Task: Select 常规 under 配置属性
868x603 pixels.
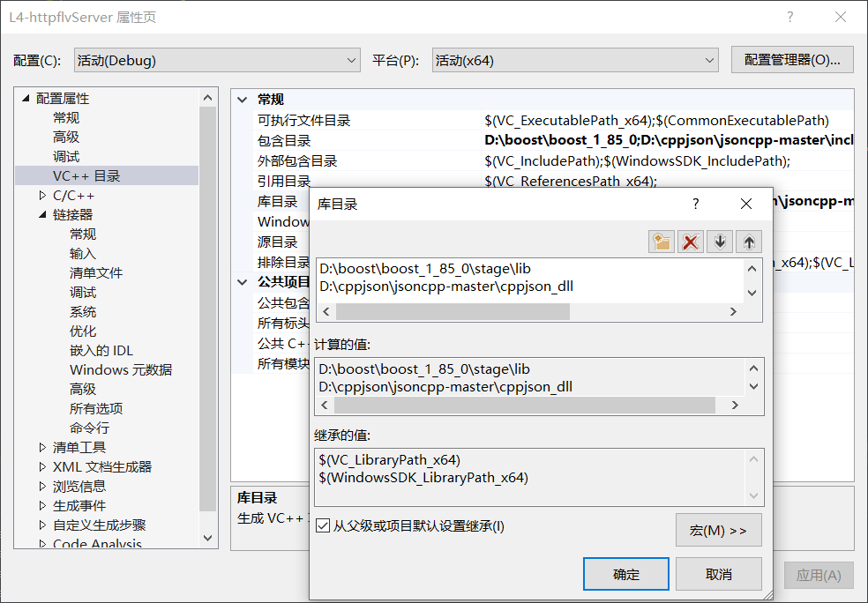Action: 66,117
